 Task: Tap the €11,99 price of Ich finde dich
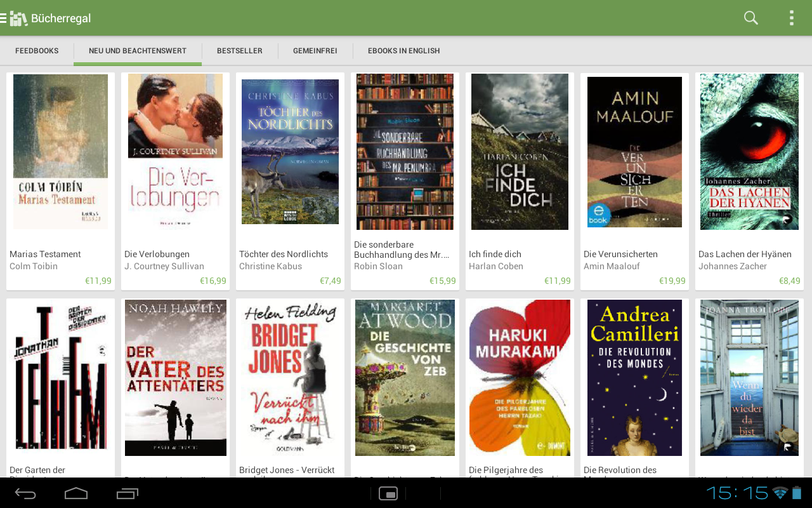[558, 281]
